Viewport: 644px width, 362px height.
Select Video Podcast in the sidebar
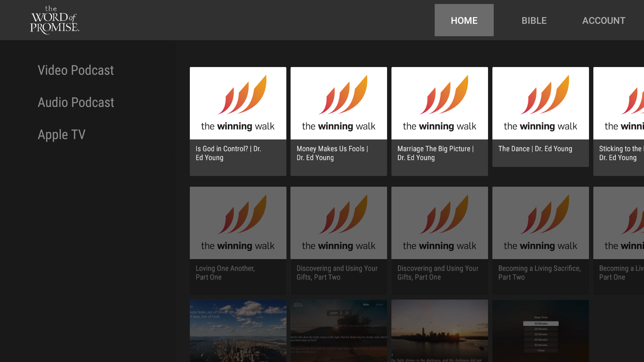(76, 70)
